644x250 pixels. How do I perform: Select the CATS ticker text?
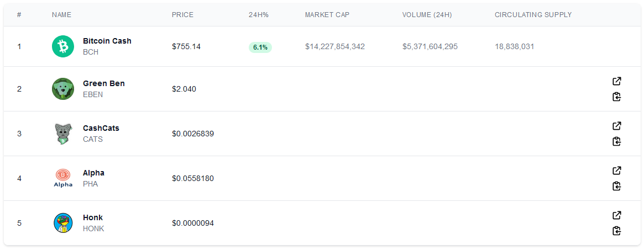(93, 139)
